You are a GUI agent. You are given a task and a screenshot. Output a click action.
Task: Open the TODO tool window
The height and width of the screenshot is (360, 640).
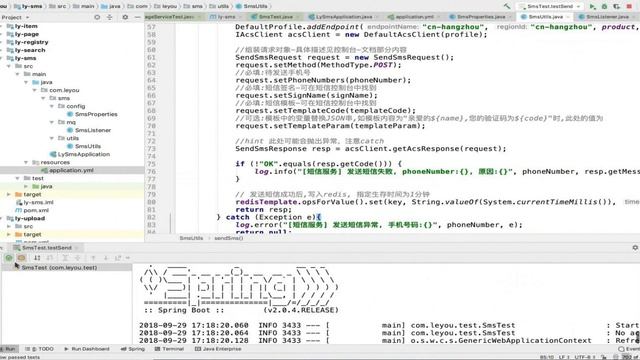pos(40,349)
